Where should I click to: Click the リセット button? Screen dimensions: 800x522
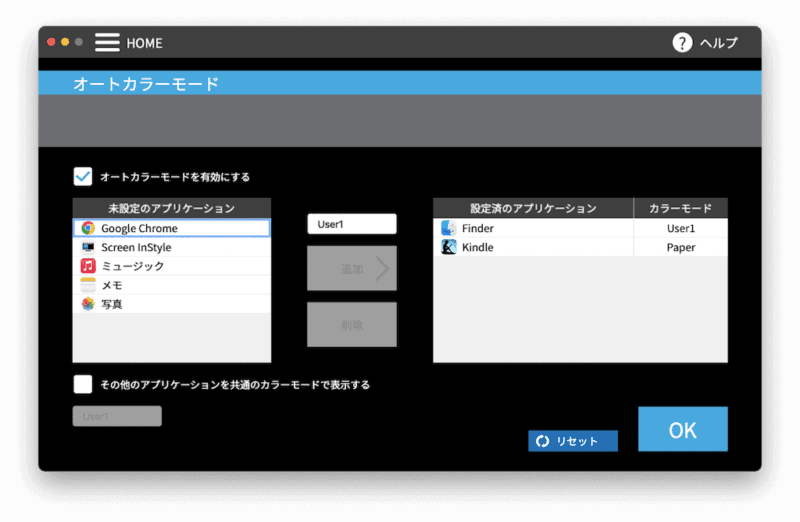[573, 441]
